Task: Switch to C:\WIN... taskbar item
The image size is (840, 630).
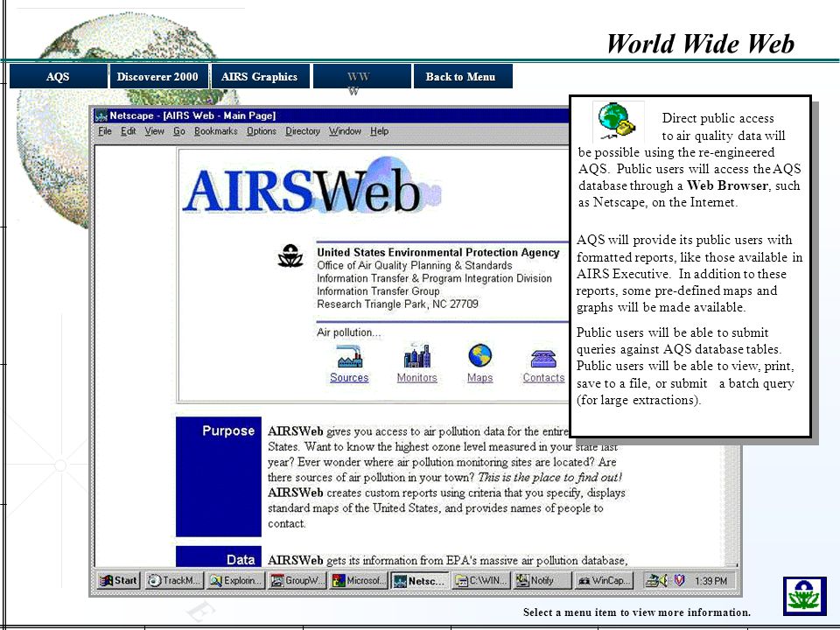Action: coord(481,580)
